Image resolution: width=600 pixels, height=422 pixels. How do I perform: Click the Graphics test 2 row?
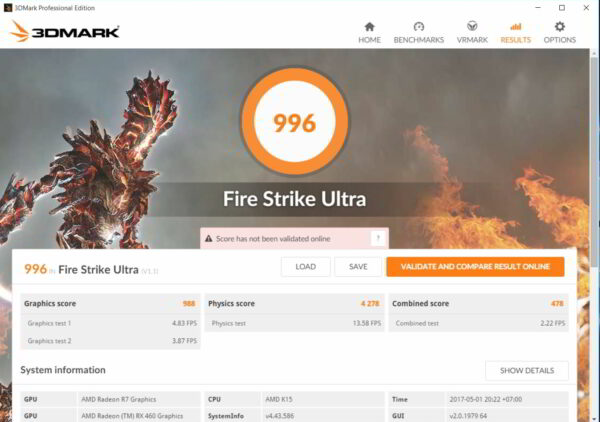[x=110, y=341]
